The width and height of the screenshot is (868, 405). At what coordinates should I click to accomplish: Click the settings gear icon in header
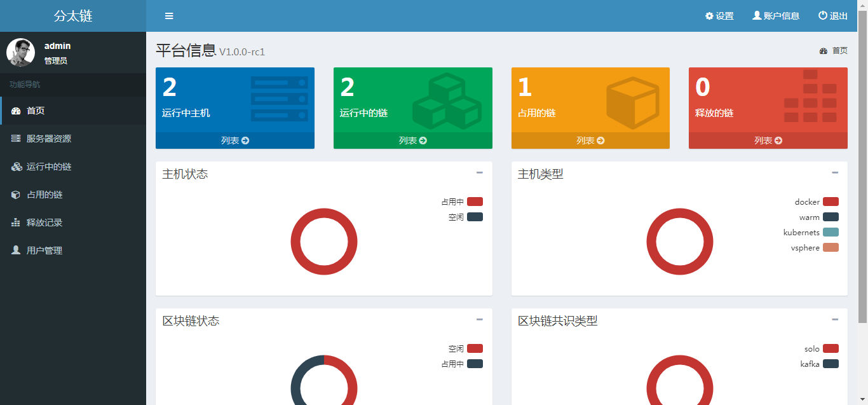(709, 16)
